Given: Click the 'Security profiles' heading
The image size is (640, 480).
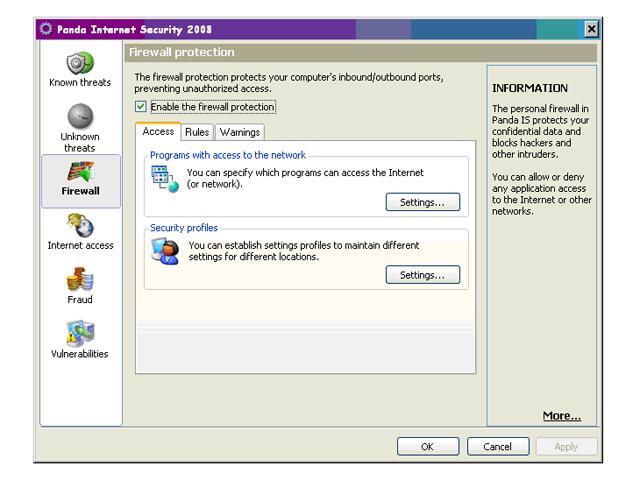Looking at the screenshot, I should pos(184,228).
